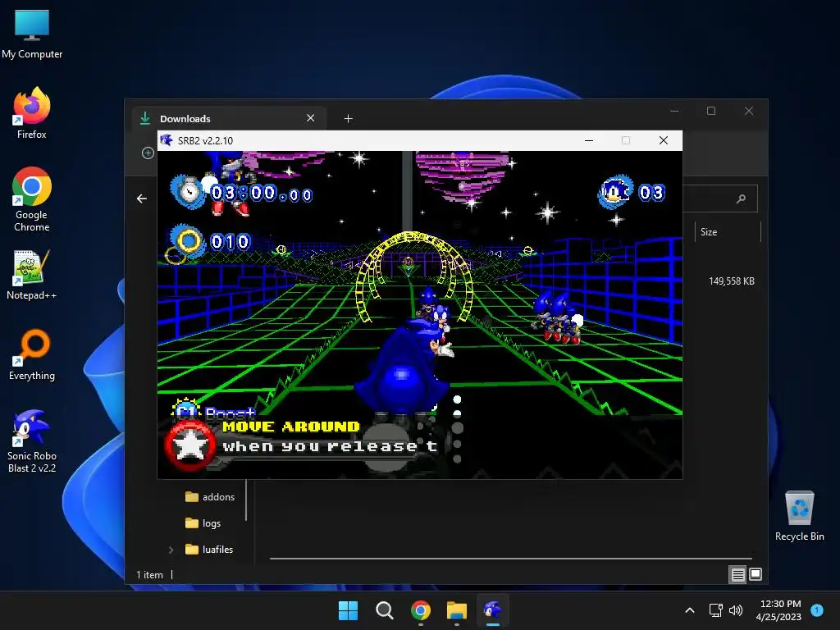Click the MOVE AROUND tutorial heading
Screen dimensions: 840x630
tap(290, 427)
